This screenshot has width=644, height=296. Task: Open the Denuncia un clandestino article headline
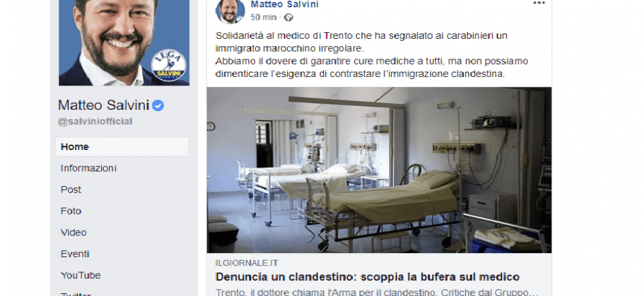click(367, 277)
